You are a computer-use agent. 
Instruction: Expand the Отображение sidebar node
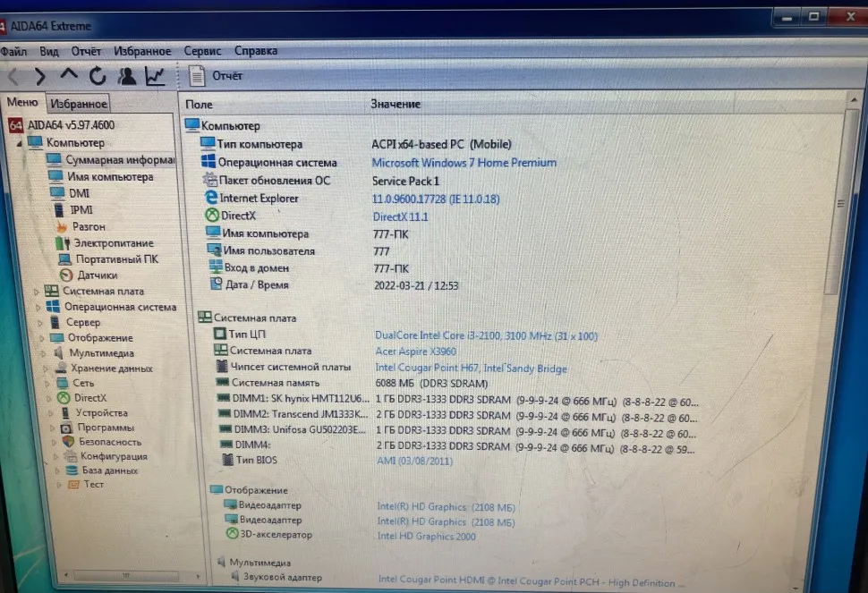click(x=41, y=338)
